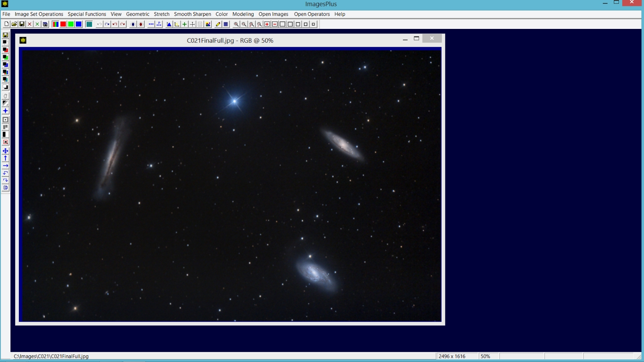Click the 2496 x 1616 status field
The width and height of the screenshot is (644, 362).
[x=457, y=356]
